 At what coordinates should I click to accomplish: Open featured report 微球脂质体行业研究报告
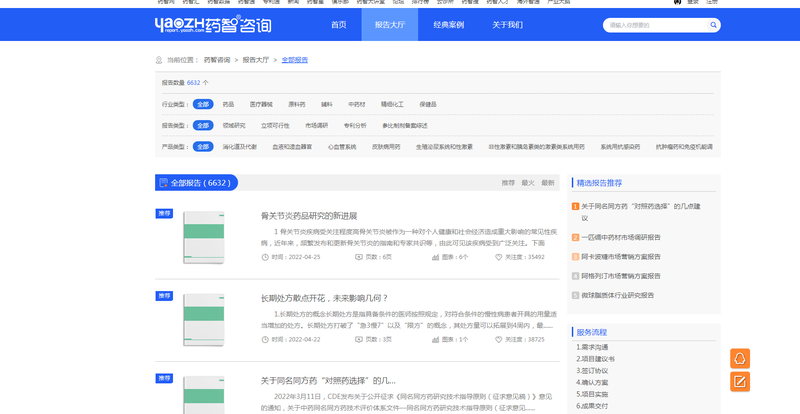coord(618,295)
